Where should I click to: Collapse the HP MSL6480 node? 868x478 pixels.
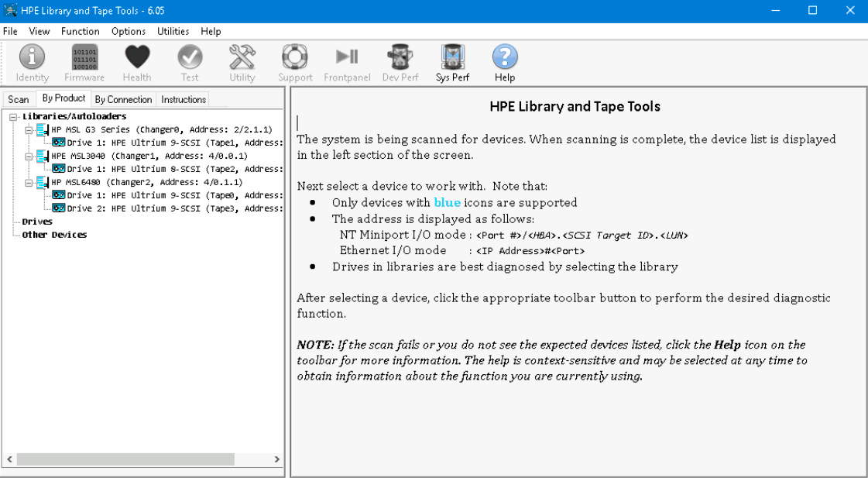click(x=29, y=183)
